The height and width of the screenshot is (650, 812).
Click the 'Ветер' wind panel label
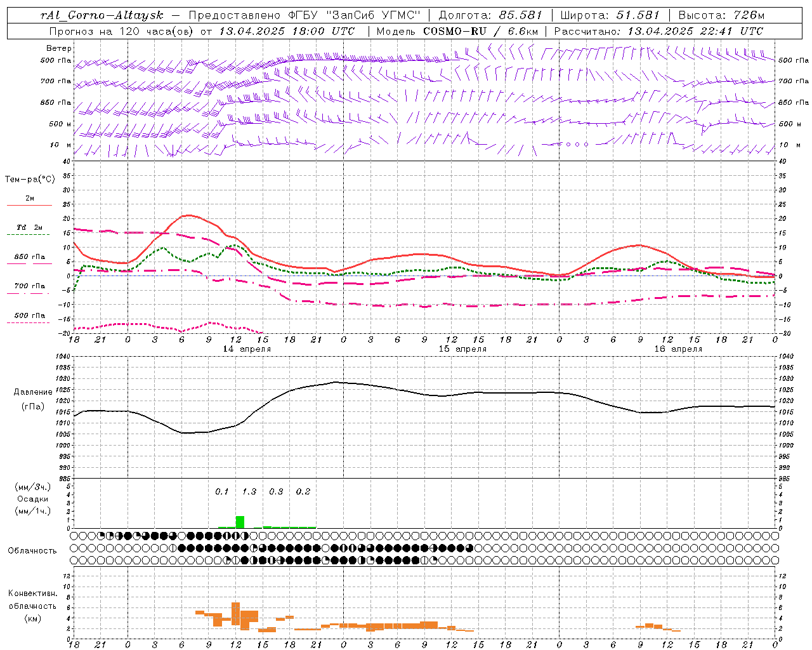[x=59, y=48]
